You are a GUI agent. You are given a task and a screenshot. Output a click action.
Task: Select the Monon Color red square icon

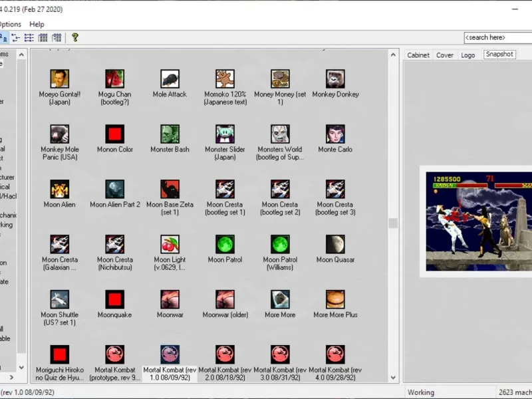115,134
